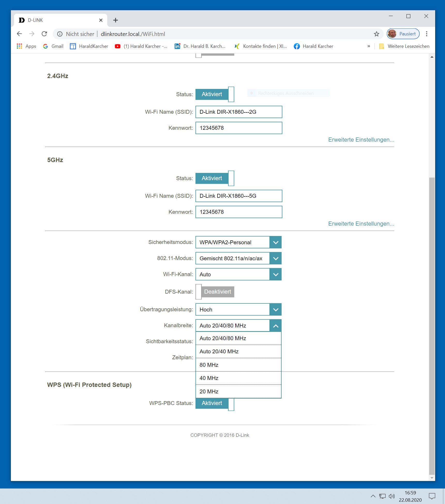
Task: Click the page vertical scrollbar thumb
Action: (x=432, y=326)
